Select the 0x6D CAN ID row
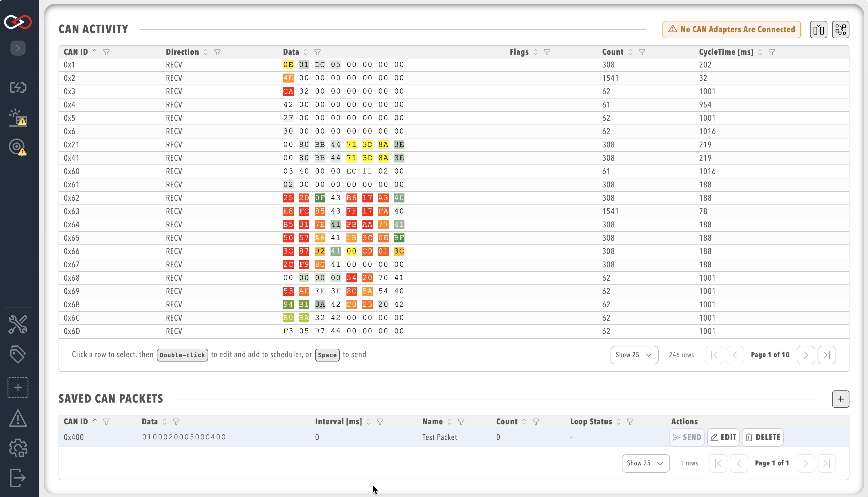Screen dimensions: 868x497 (454, 331)
